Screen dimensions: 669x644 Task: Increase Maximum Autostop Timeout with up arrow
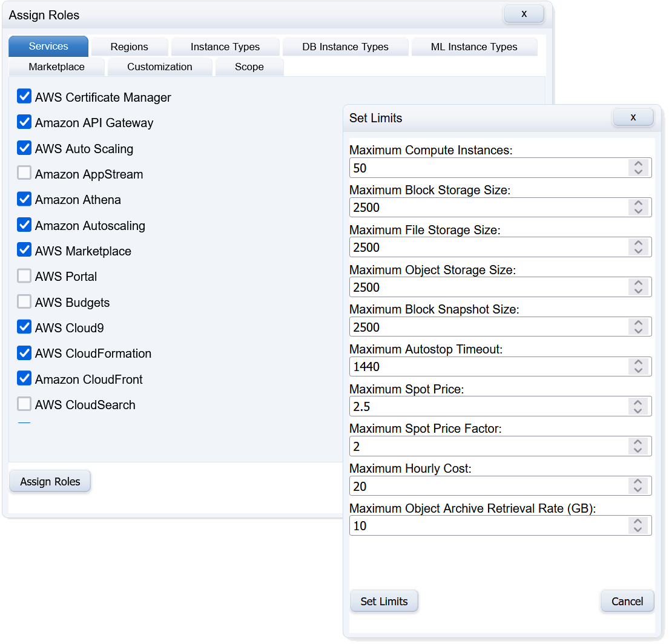pos(638,363)
